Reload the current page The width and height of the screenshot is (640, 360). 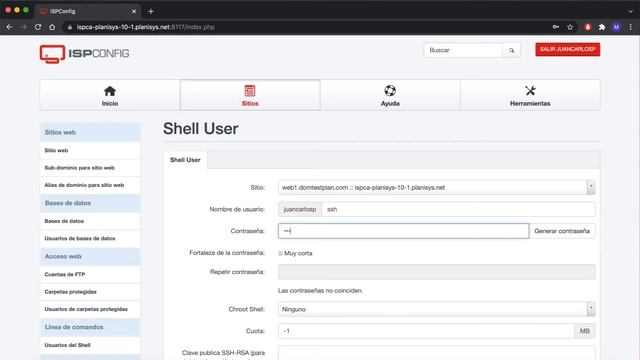click(38, 27)
